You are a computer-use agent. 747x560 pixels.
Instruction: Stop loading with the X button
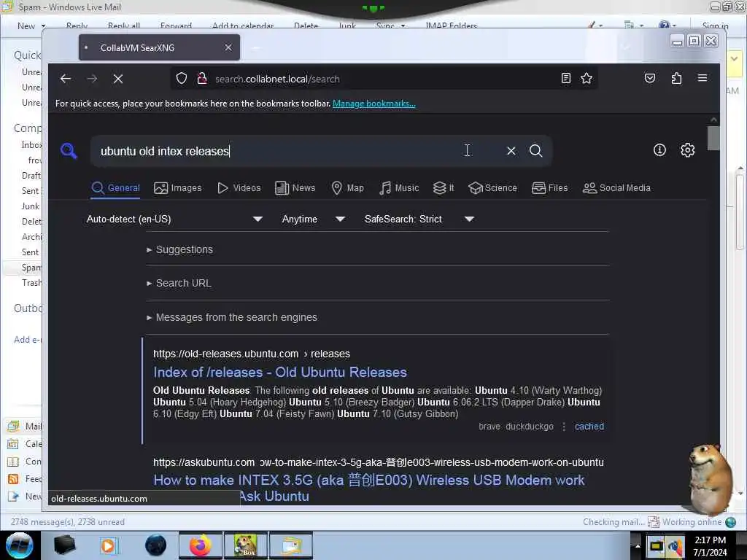(x=118, y=79)
